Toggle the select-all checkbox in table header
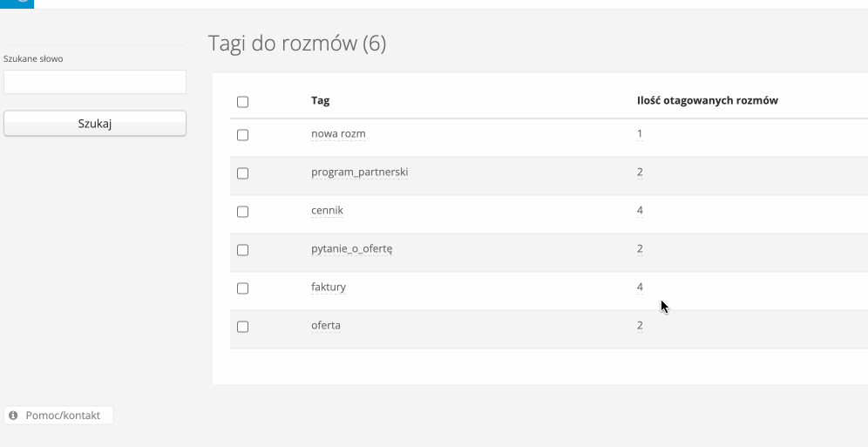868x447 pixels. pyautogui.click(x=243, y=101)
